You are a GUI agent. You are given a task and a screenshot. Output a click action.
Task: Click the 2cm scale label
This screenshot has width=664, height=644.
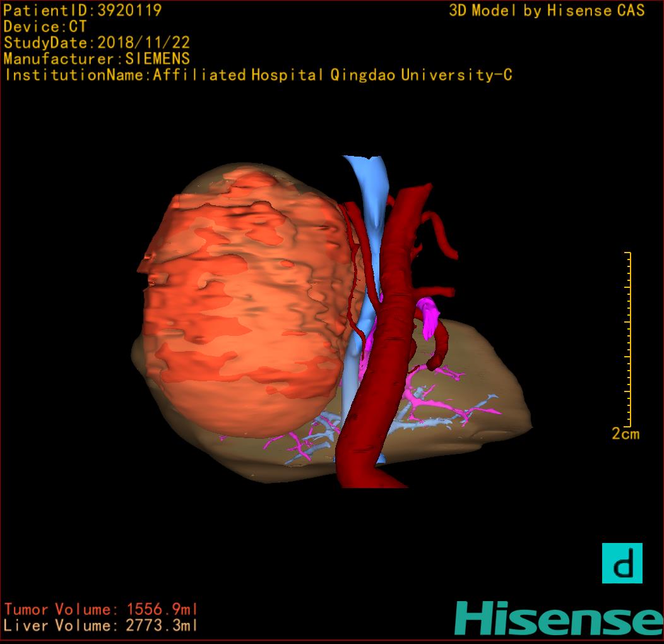(625, 434)
